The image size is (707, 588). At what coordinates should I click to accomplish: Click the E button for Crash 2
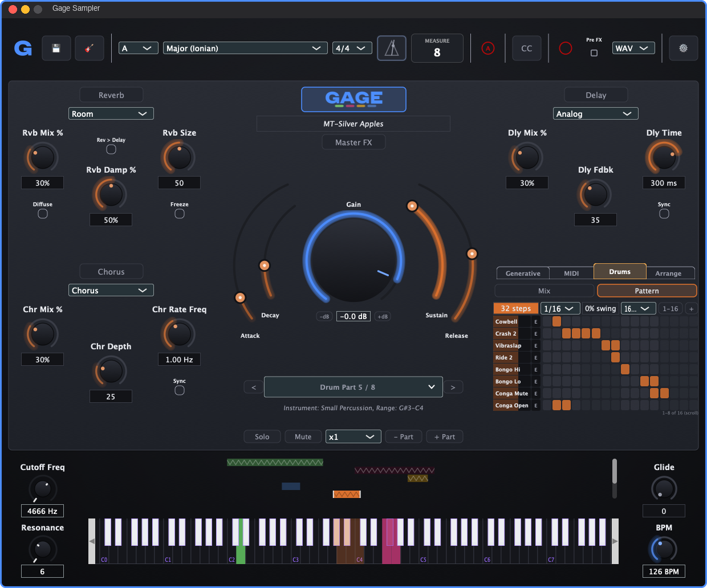[x=535, y=333]
